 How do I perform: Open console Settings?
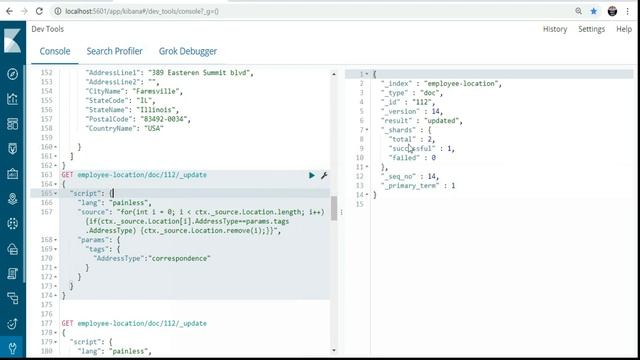591,29
